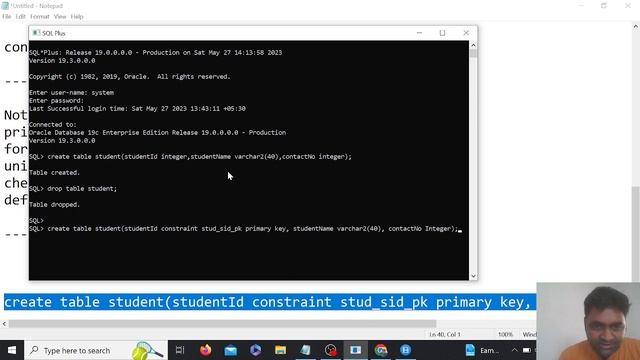
Task: Click the 'Enter password:' line
Action: [56, 100]
